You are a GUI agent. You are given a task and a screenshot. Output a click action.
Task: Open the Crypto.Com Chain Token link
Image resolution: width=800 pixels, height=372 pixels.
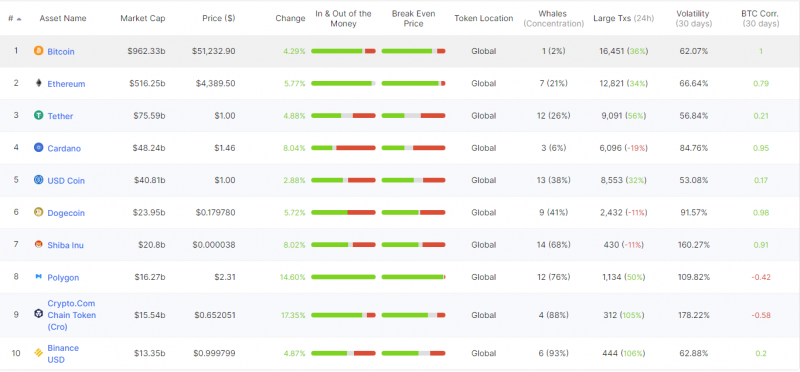click(71, 315)
